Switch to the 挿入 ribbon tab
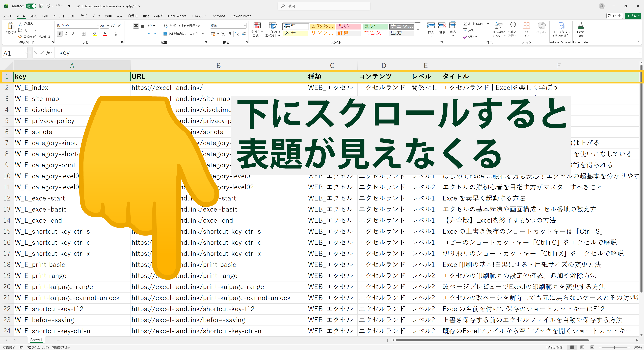The height and width of the screenshot is (350, 644). click(x=33, y=16)
